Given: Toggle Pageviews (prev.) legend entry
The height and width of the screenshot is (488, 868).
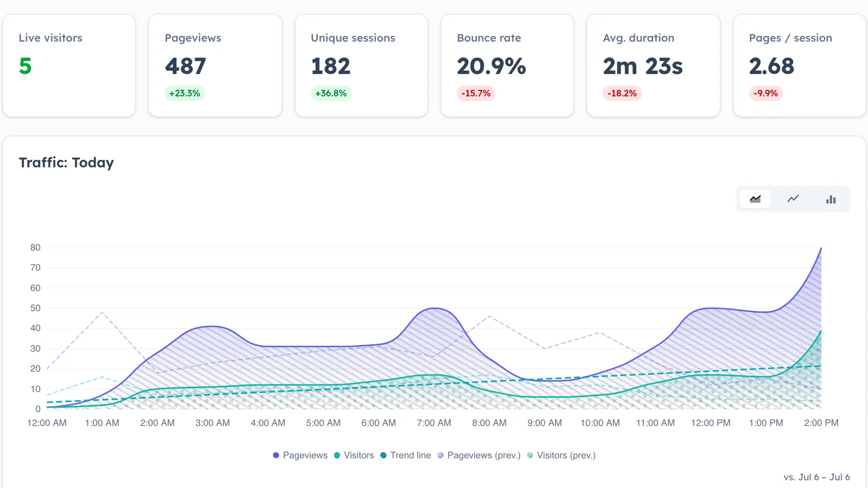Looking at the screenshot, I should (478, 455).
